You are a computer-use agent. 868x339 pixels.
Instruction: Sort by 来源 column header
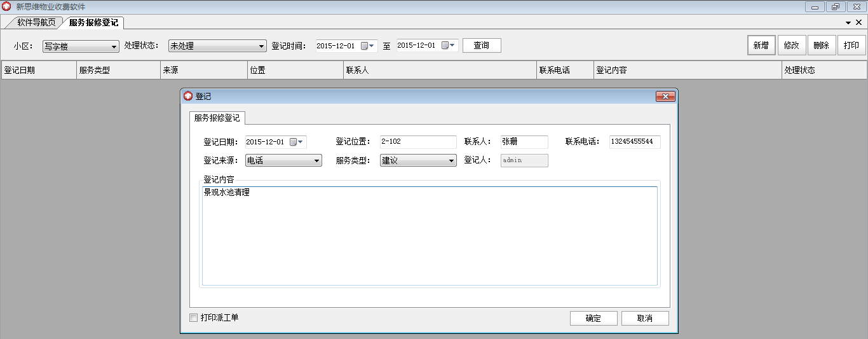point(203,70)
